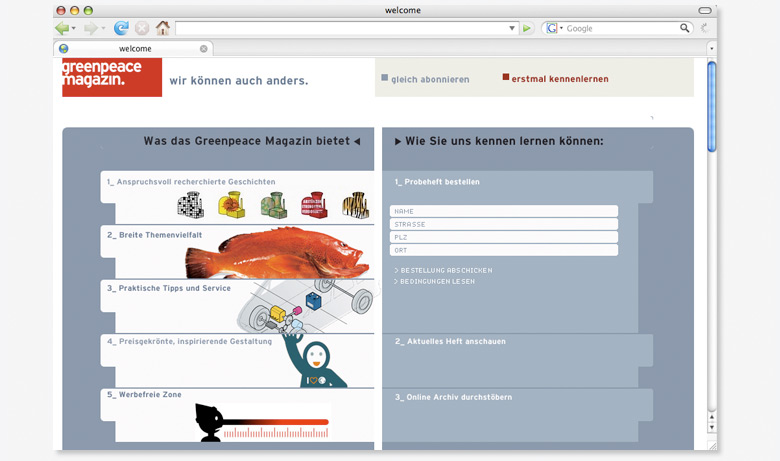Click inside the ORT input field
780x461 pixels.
504,250
